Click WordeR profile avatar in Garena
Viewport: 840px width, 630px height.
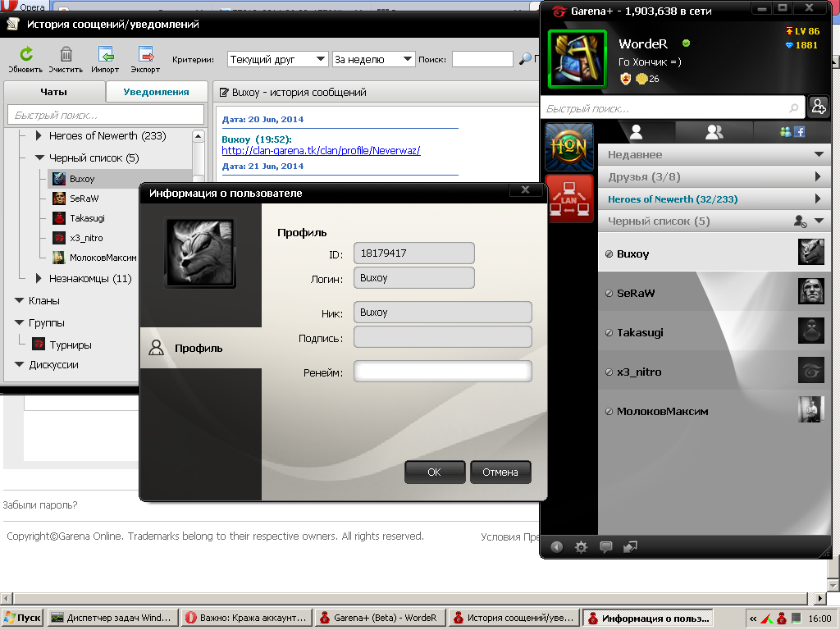(x=577, y=59)
